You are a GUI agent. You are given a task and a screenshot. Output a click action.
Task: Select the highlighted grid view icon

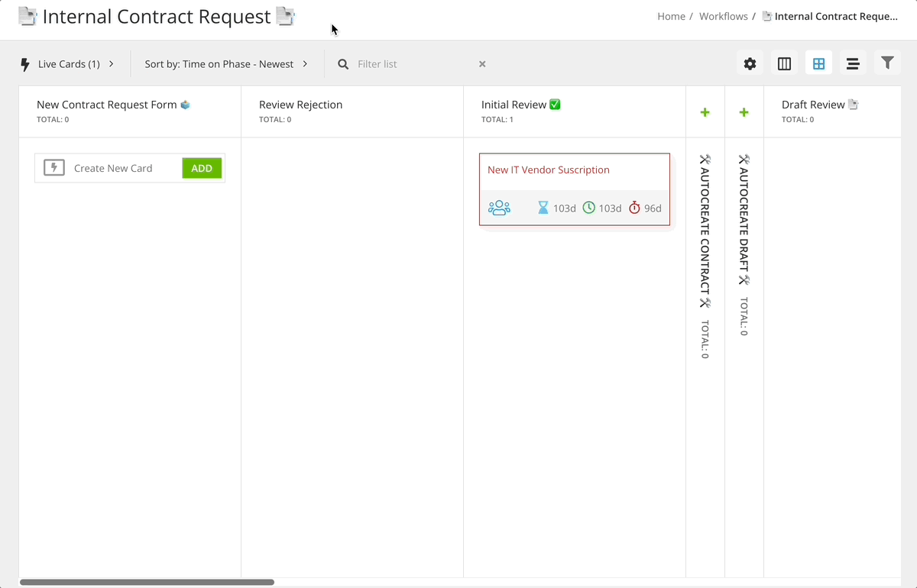(x=818, y=63)
